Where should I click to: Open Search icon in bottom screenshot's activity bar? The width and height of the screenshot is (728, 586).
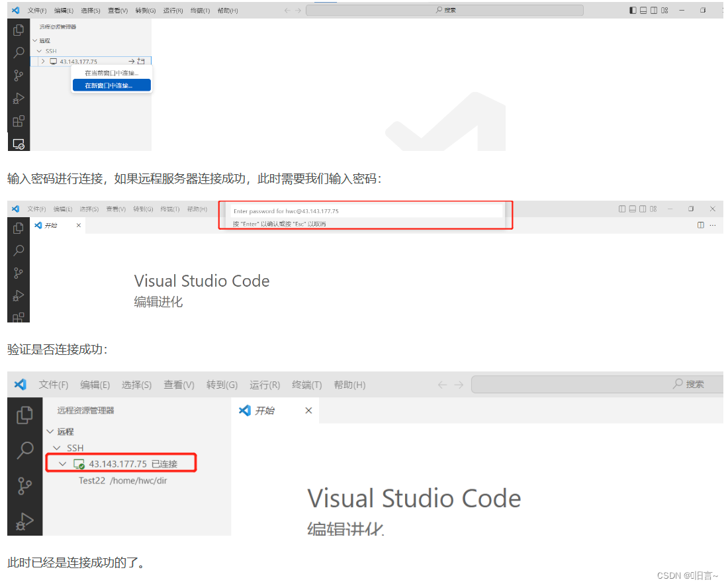24,450
